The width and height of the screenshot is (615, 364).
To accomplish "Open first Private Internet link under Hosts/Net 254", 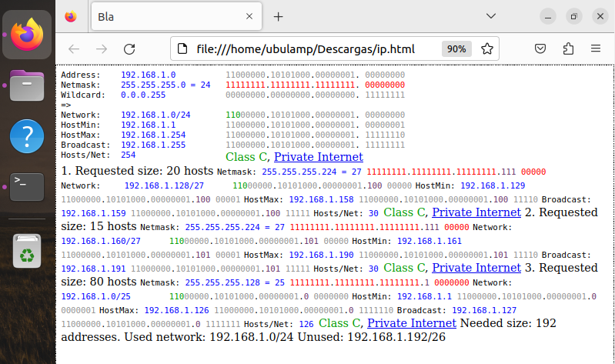I will [x=318, y=157].
